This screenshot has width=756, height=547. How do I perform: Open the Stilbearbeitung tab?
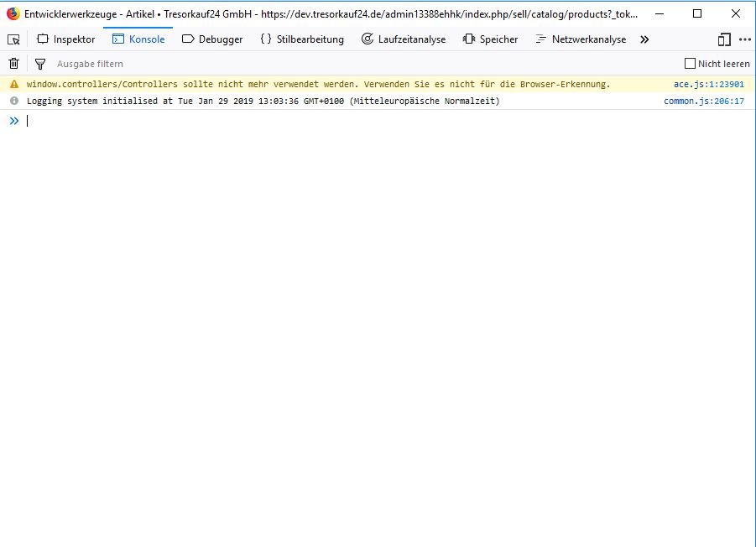pyautogui.click(x=302, y=39)
